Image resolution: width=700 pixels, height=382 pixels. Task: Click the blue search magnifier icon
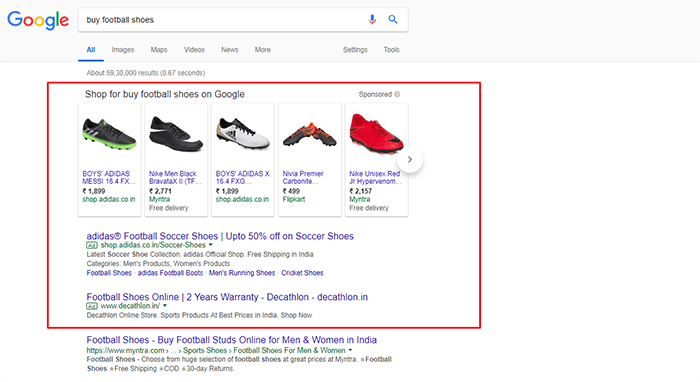coord(393,19)
